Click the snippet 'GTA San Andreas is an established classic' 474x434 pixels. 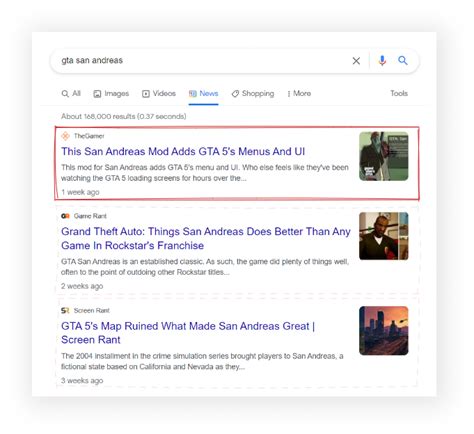point(205,267)
